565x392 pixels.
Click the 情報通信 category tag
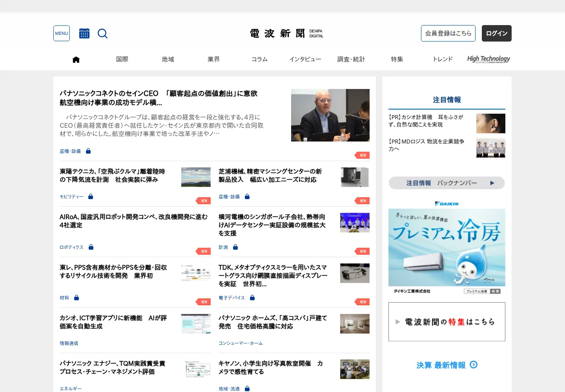pos(69,343)
